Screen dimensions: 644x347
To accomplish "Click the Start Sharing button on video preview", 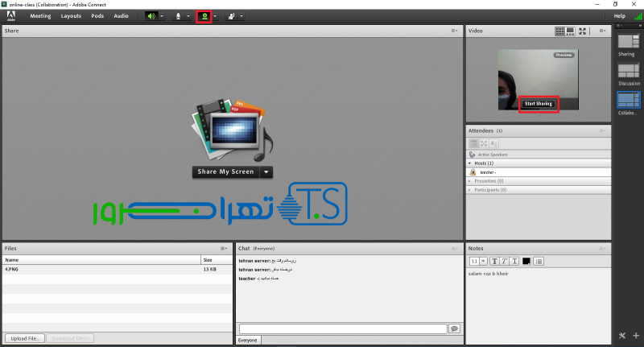I will [539, 104].
